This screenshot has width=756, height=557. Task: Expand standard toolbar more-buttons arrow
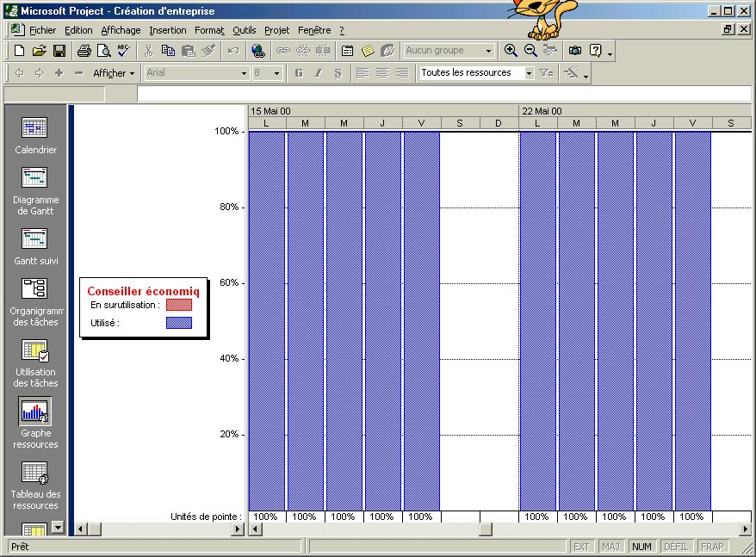tap(610, 53)
